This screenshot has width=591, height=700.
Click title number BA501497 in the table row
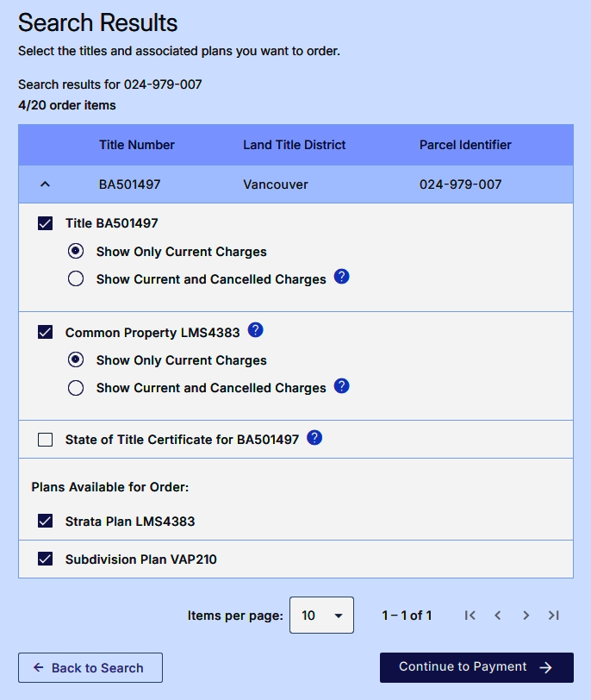point(129,184)
